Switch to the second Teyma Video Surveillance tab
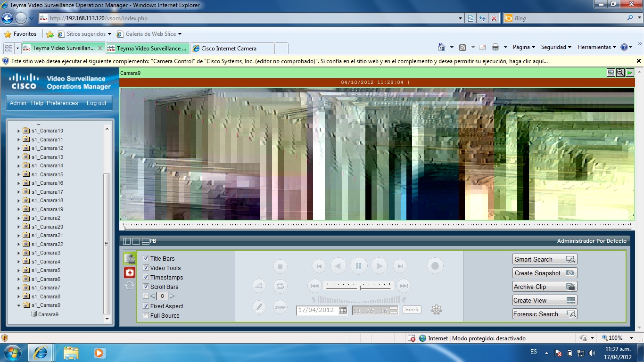This screenshot has height=362, width=644. pyautogui.click(x=148, y=48)
